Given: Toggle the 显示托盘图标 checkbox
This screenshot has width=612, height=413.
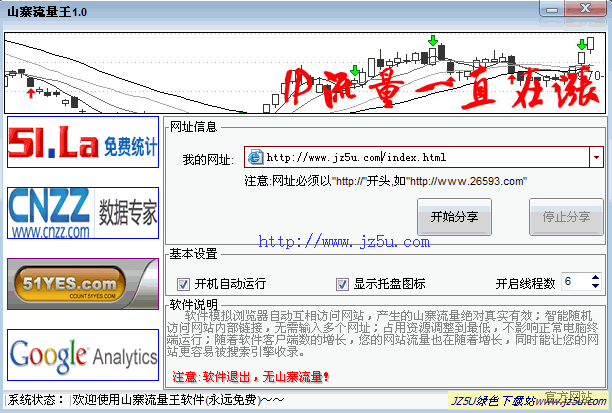Looking at the screenshot, I should tap(342, 284).
